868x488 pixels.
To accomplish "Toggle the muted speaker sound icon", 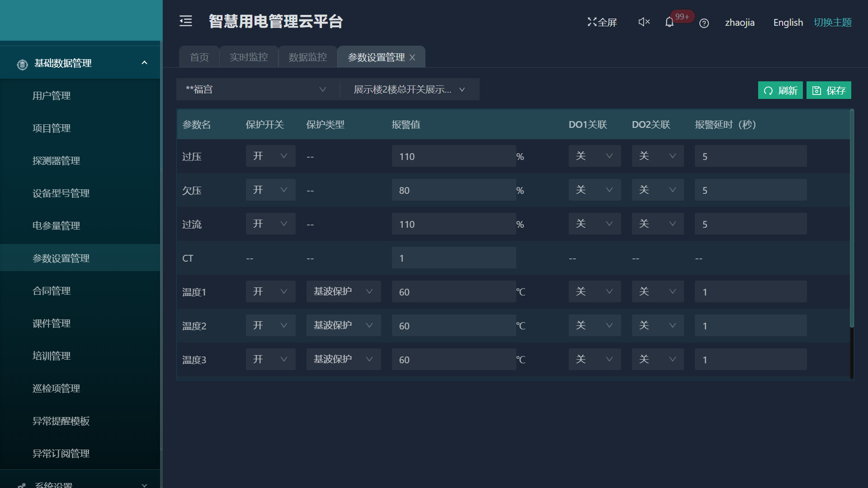I will click(644, 22).
